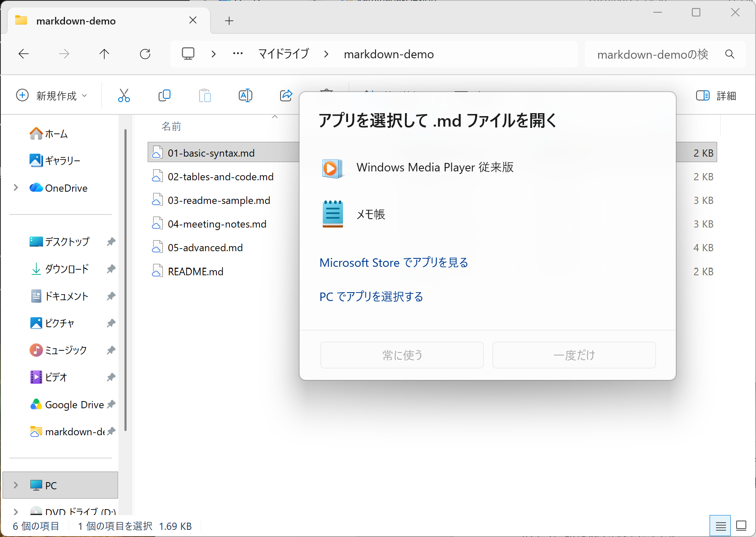Open ギャラリー in the navigation pane
756x537 pixels.
55,161
